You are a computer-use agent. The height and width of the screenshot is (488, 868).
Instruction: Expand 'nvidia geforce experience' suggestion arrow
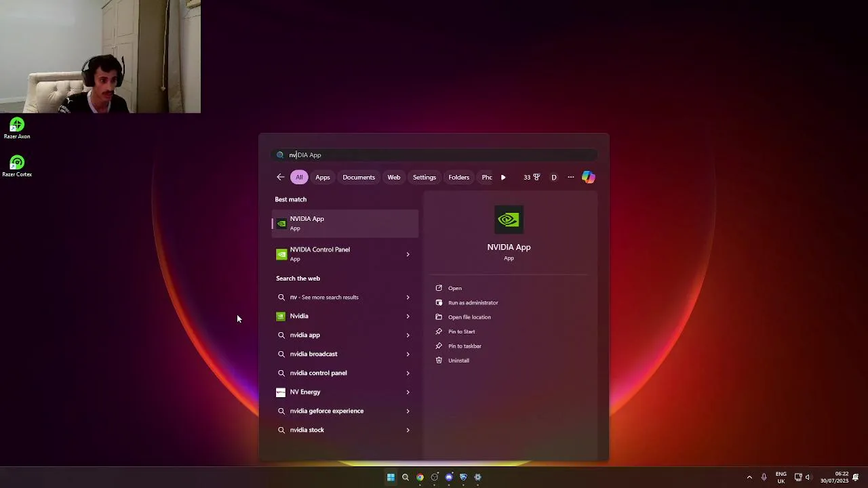click(x=408, y=411)
